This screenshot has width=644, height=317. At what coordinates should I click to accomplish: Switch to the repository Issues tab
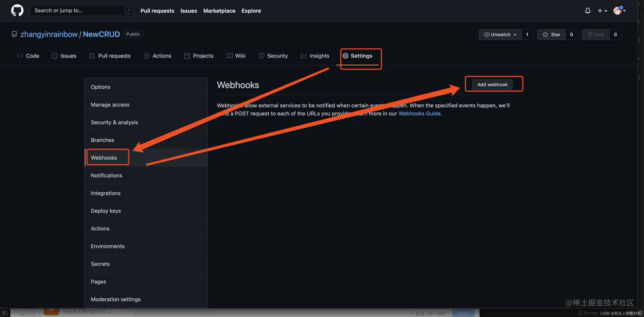click(x=64, y=56)
